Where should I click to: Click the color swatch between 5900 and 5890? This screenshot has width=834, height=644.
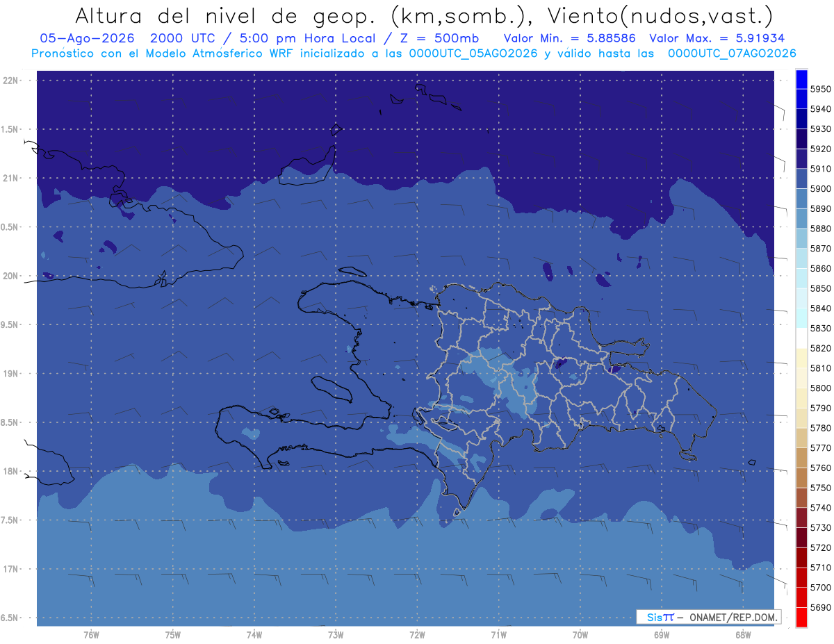(x=801, y=199)
